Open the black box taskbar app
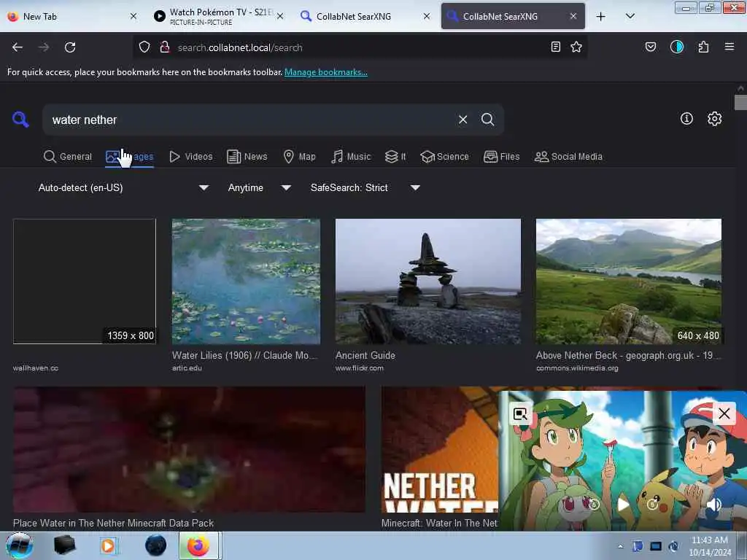 click(x=64, y=545)
